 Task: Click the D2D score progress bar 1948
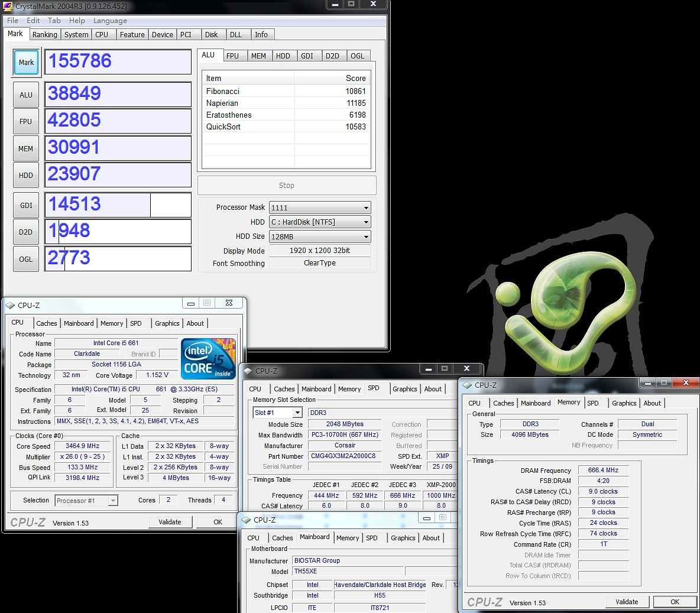(x=118, y=231)
